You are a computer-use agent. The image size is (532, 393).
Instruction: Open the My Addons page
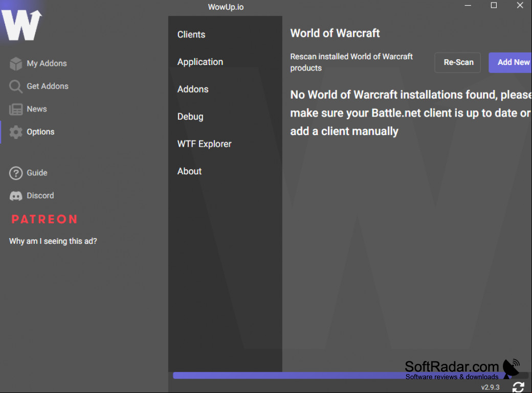point(47,63)
